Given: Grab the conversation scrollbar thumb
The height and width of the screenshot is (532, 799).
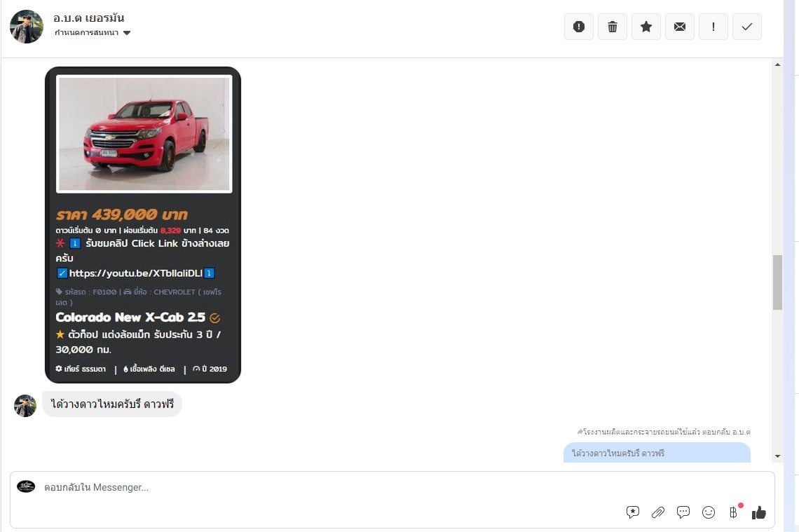Looking at the screenshot, I should coord(777,282).
